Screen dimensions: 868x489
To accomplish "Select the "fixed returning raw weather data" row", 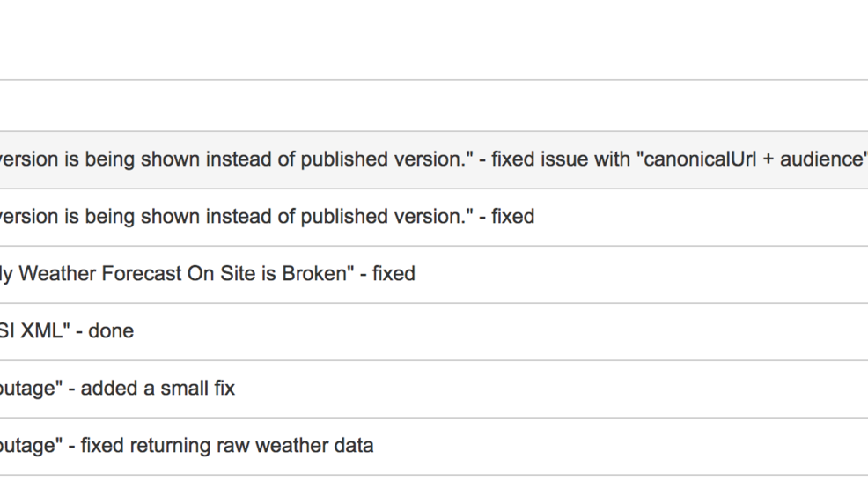I will click(x=434, y=447).
